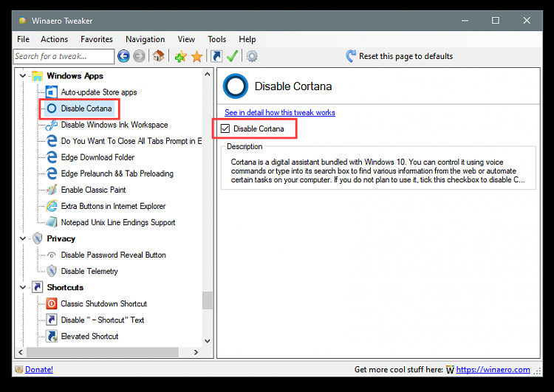Click the tree scroll-down arrow
Viewport: 554px width, 392px height.
208,341
